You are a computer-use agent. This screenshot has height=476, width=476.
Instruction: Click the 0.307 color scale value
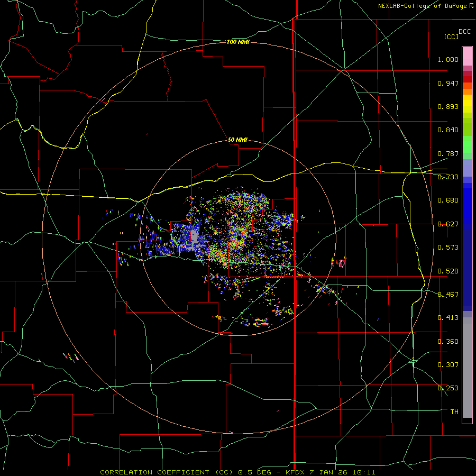448,365
